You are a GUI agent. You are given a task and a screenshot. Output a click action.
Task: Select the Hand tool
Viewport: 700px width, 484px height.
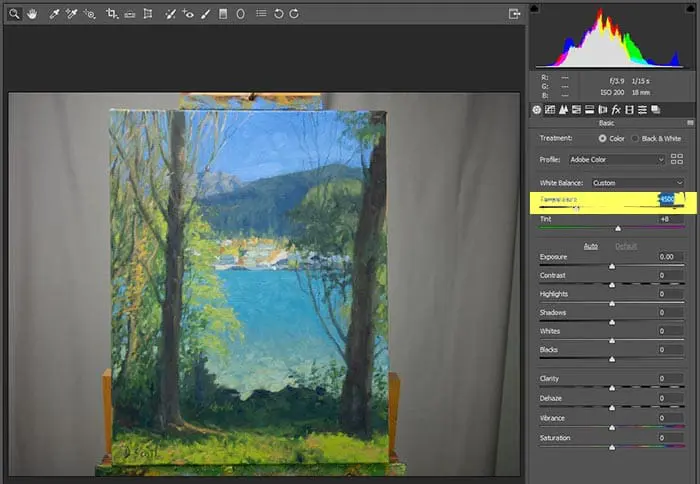[x=33, y=14]
